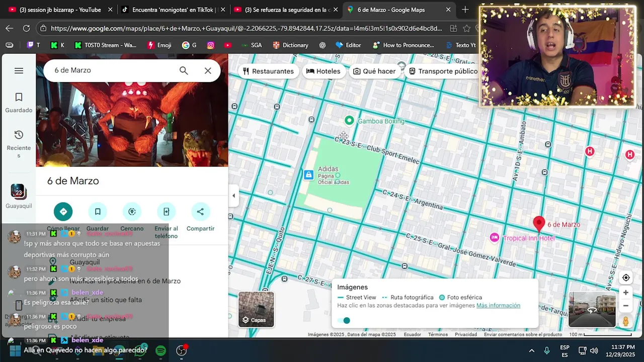
Task: Open the Capas layers thumbnail
Action: (x=256, y=309)
